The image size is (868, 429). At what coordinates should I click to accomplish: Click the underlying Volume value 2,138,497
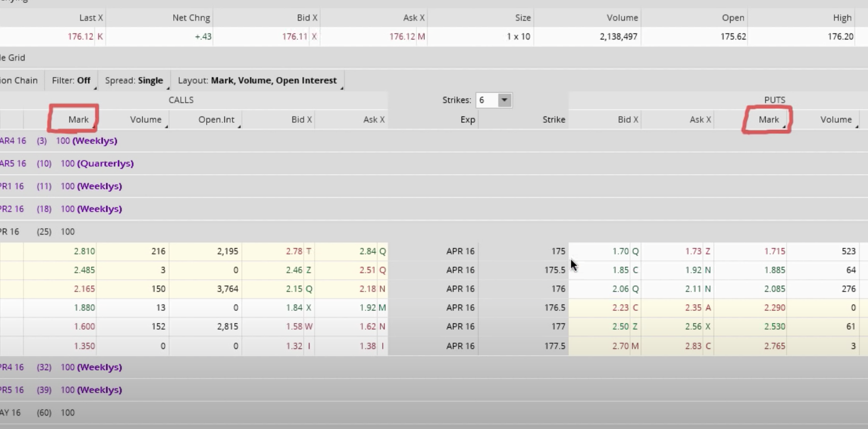tap(619, 36)
